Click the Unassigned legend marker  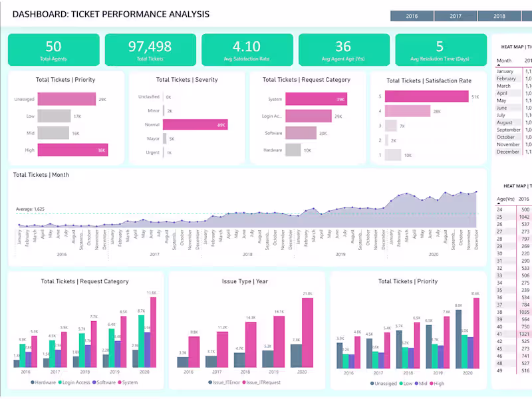372,384
